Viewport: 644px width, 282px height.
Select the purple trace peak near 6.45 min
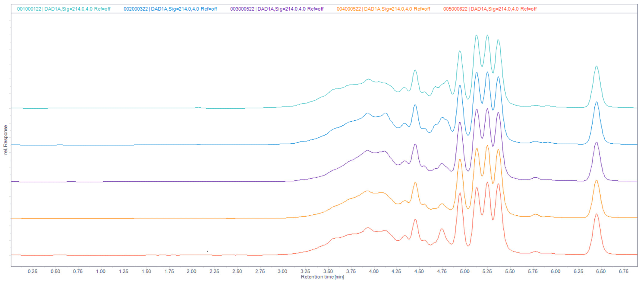pos(596,143)
